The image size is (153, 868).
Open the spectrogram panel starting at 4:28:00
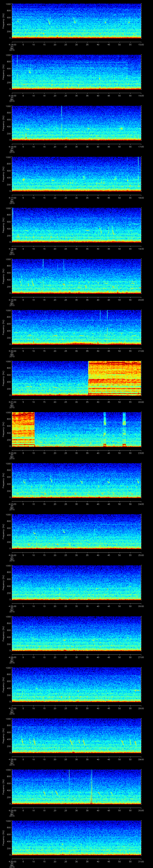(x=77, y=736)
